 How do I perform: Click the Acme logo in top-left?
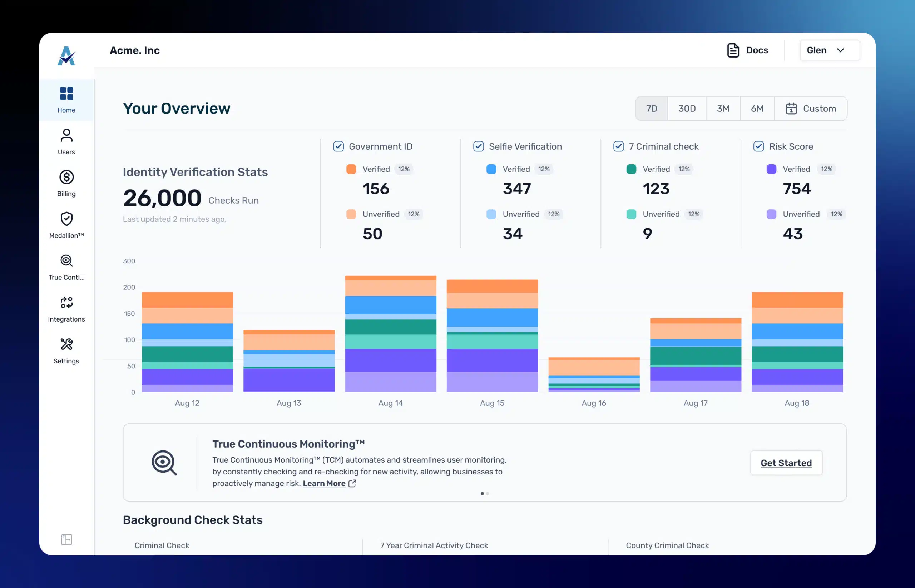pos(66,56)
